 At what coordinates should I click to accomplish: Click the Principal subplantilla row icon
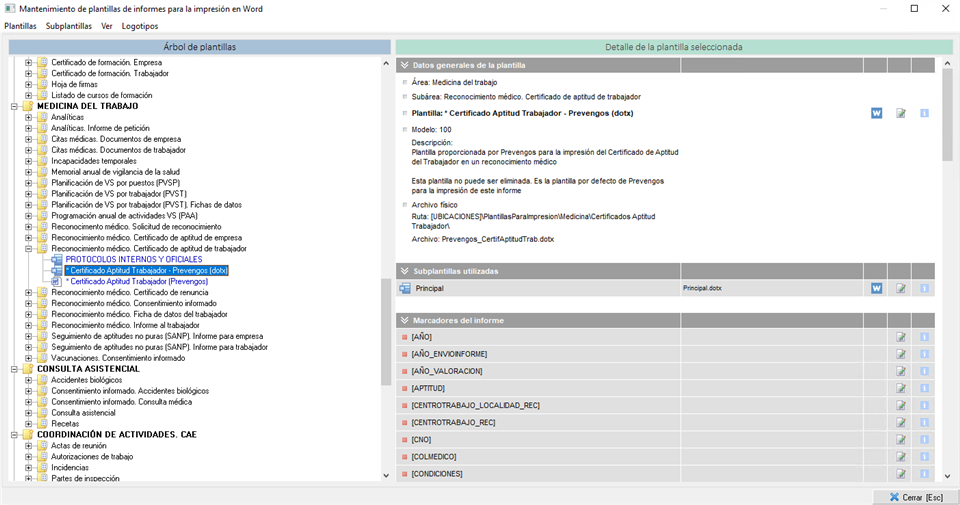click(405, 288)
